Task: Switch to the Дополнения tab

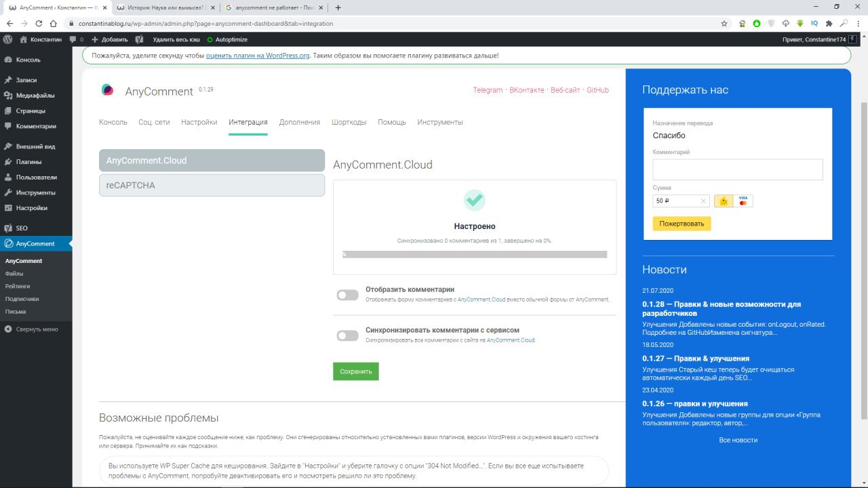Action: click(x=300, y=122)
